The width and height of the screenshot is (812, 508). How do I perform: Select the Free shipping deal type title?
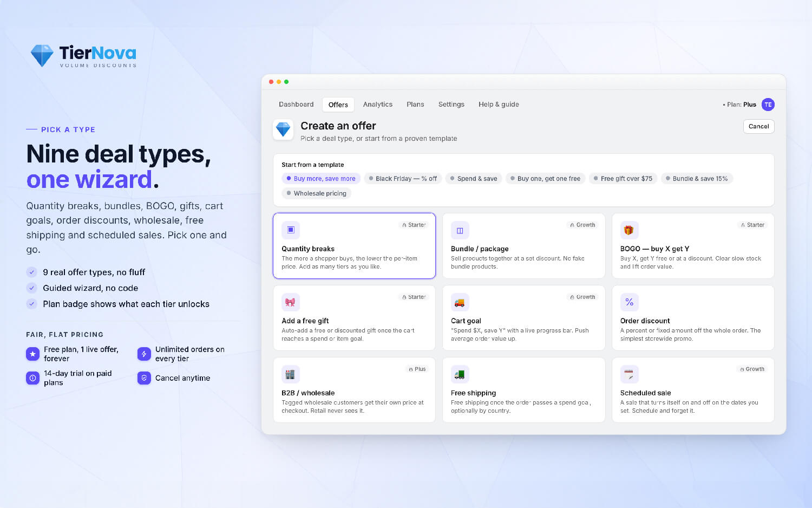(473, 393)
